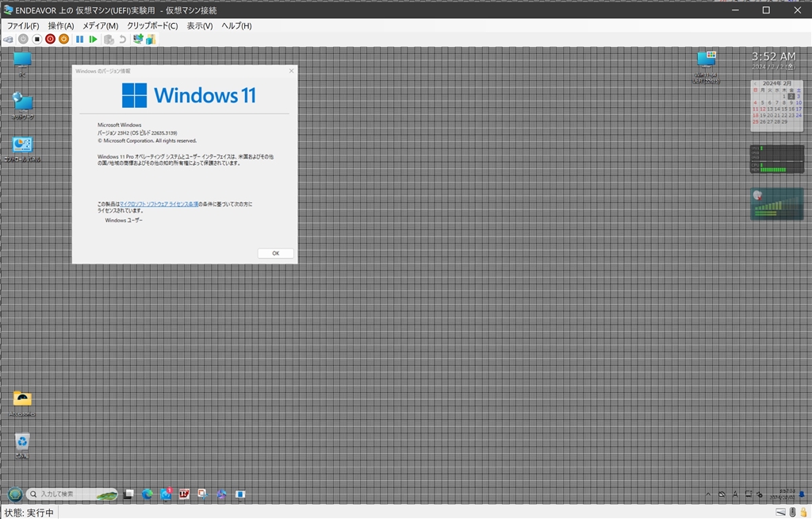Click the mouse status icon in status bar
The height and width of the screenshot is (519, 812).
click(x=793, y=513)
